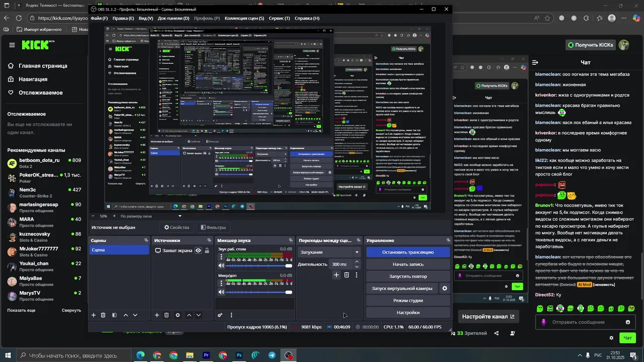
Task: Decrease transition duration with down arrow
Action: (357, 266)
